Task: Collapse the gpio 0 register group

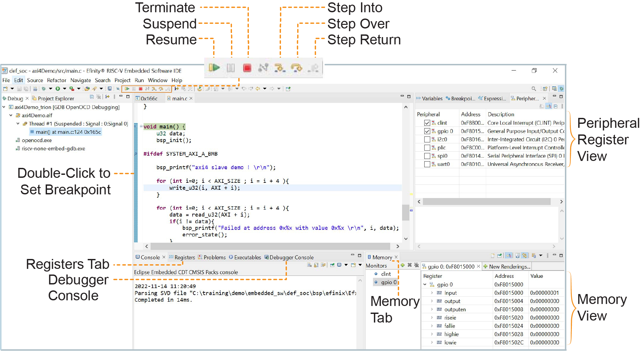Action: tap(425, 284)
